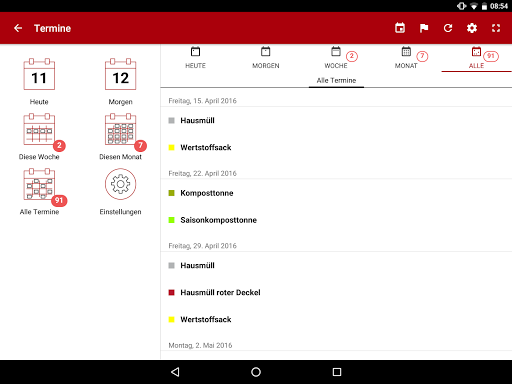Viewport: 512px width, 384px height.
Task: Click the date header Freitag, 29. April 2016
Action: [x=202, y=246]
